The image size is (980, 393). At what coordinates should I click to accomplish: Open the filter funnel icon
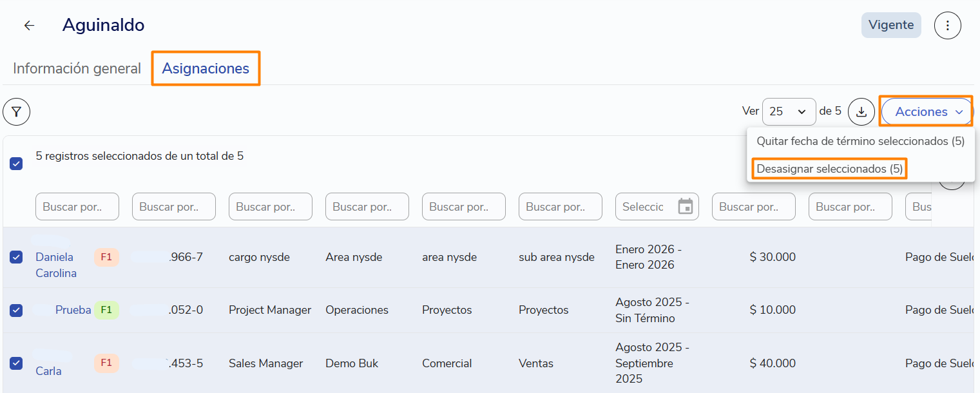[16, 112]
